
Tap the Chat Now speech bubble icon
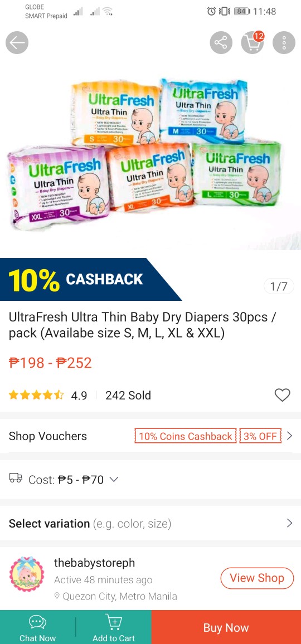click(37, 622)
